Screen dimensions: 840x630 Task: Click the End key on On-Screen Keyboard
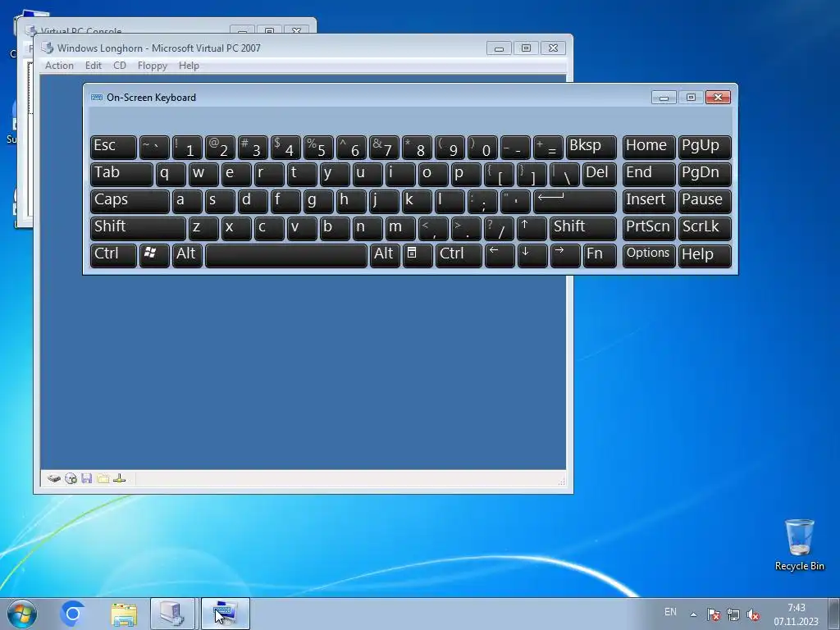648,174
